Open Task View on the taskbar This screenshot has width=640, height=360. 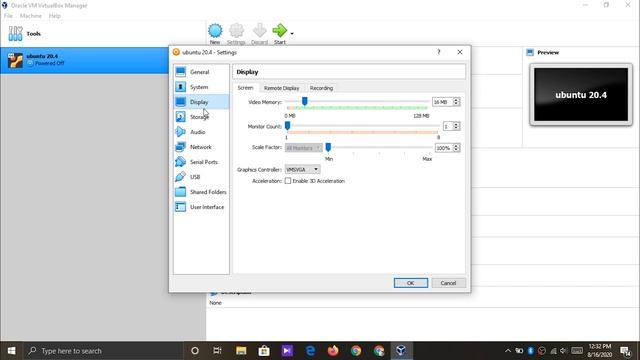click(218, 351)
